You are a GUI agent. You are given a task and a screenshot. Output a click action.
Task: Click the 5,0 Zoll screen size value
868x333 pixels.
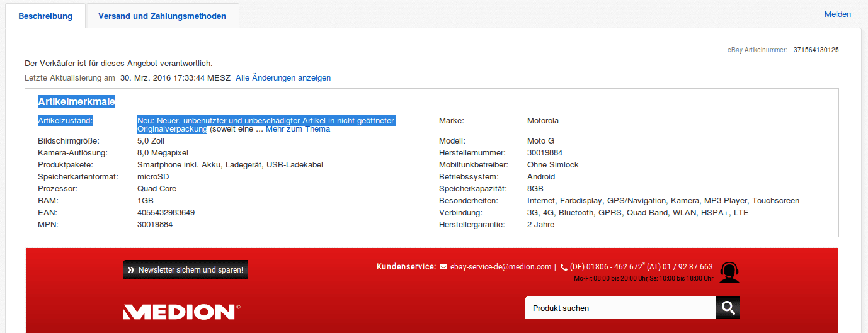point(151,141)
